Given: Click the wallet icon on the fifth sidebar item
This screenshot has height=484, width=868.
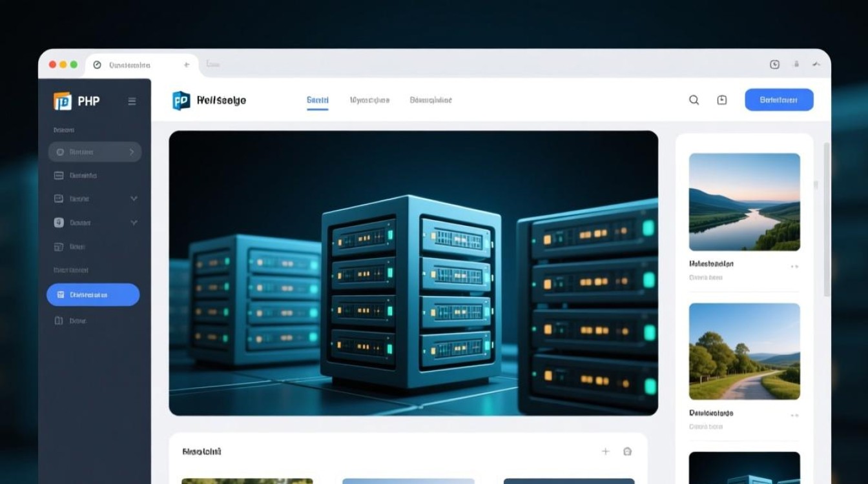Looking at the screenshot, I should 60,246.
